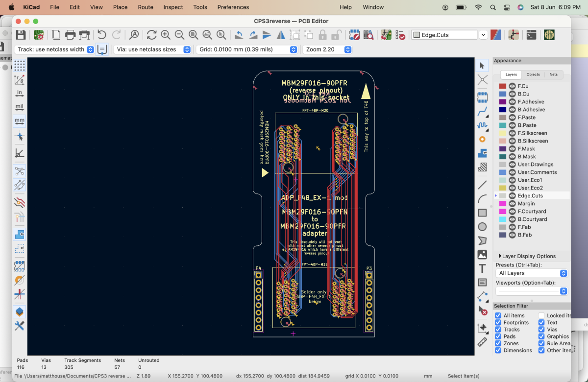Select the Measure ruler tool
The width and height of the screenshot is (588, 382).
pyautogui.click(x=482, y=342)
